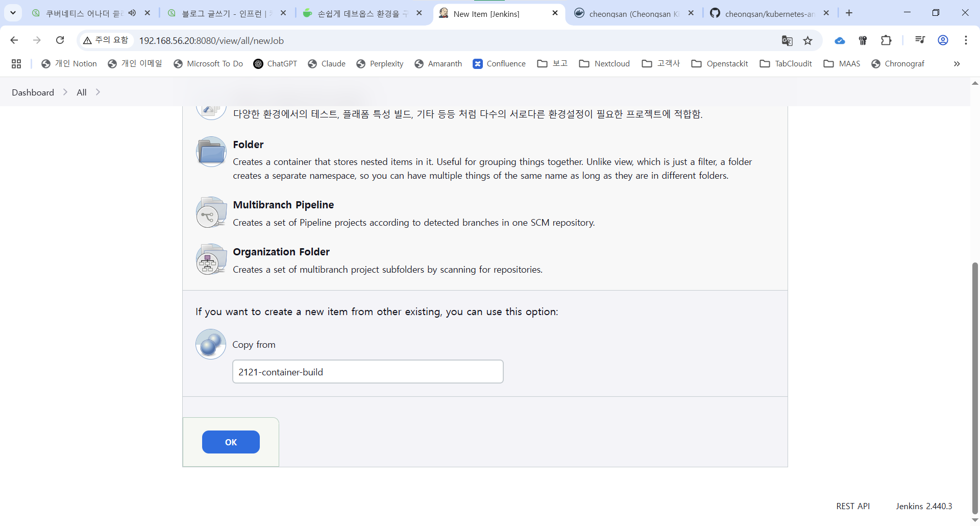
Task: Go to the Dashboard breadcrumb
Action: tap(33, 92)
